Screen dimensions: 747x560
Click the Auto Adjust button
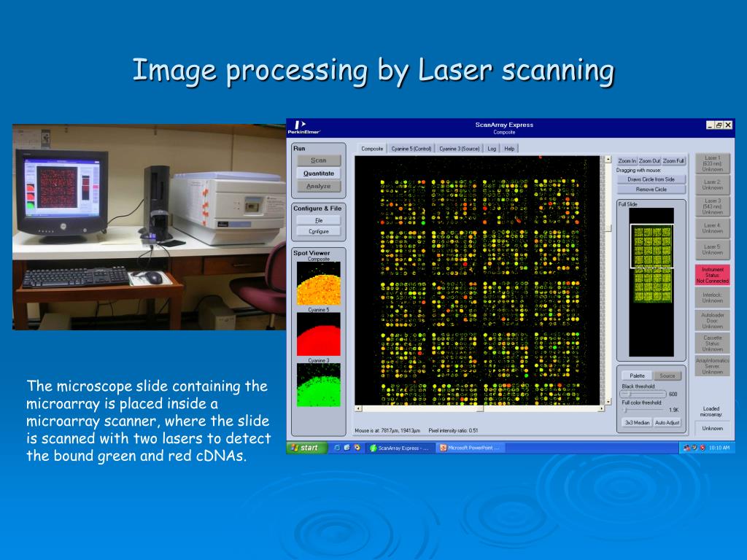667,423
